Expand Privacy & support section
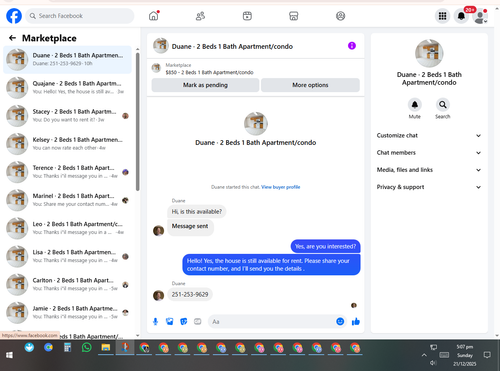 [x=429, y=187]
